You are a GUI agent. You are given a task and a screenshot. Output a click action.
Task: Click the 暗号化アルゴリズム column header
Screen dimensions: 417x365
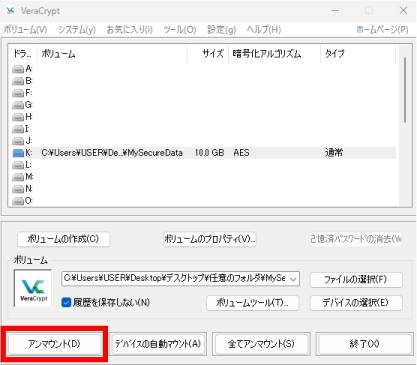[x=274, y=54]
